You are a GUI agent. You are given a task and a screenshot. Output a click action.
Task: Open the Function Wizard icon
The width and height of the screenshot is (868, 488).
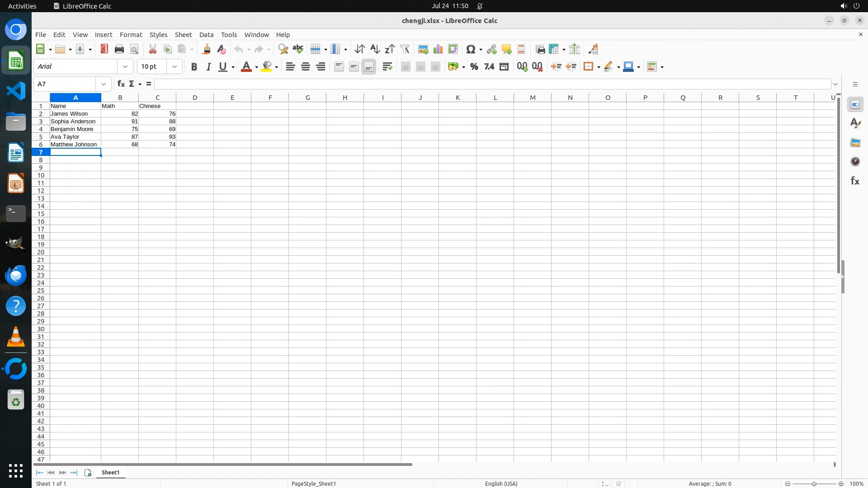[x=121, y=84]
